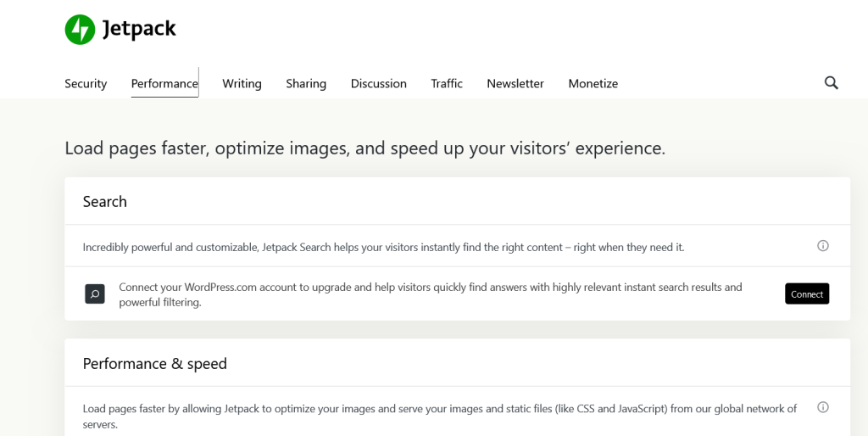This screenshot has width=868, height=436.
Task: Open the Writing tab
Action: pos(242,84)
